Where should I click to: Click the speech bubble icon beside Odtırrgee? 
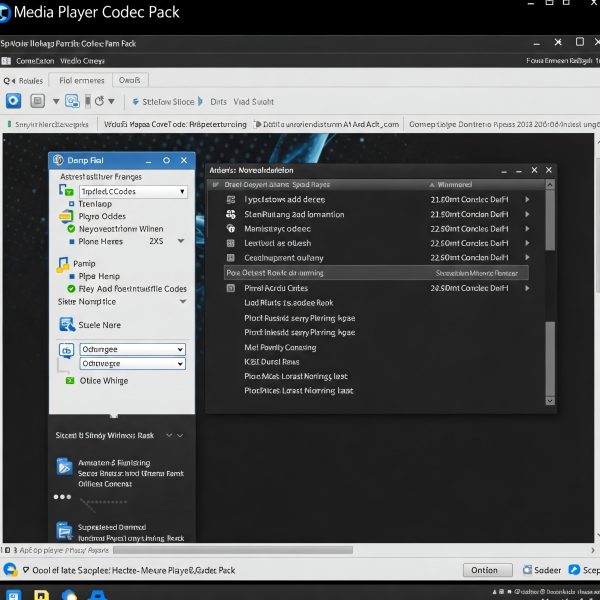coord(66,350)
